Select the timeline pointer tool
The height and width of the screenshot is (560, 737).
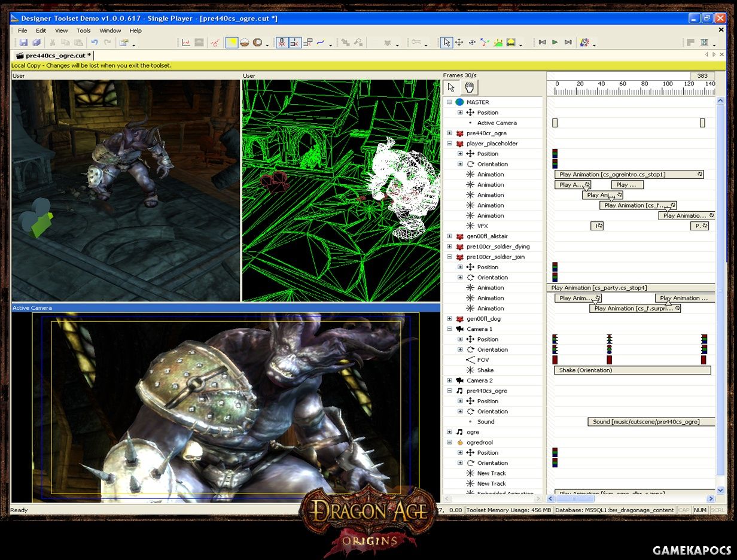click(x=452, y=87)
